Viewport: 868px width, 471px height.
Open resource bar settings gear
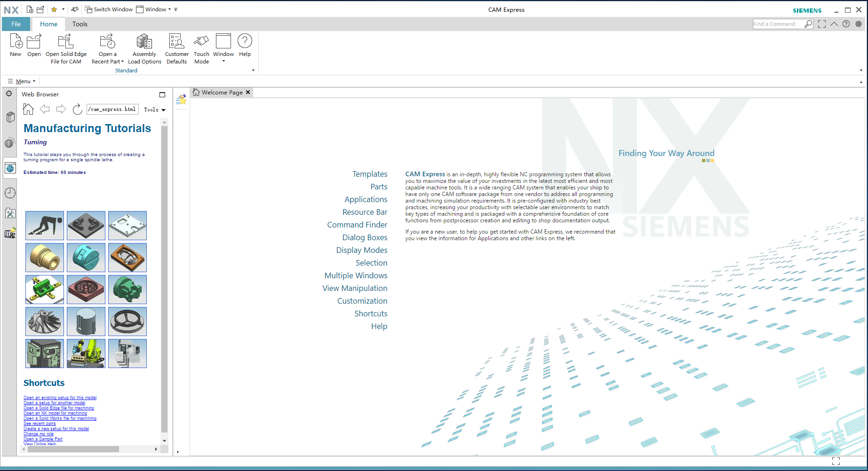(x=9, y=94)
